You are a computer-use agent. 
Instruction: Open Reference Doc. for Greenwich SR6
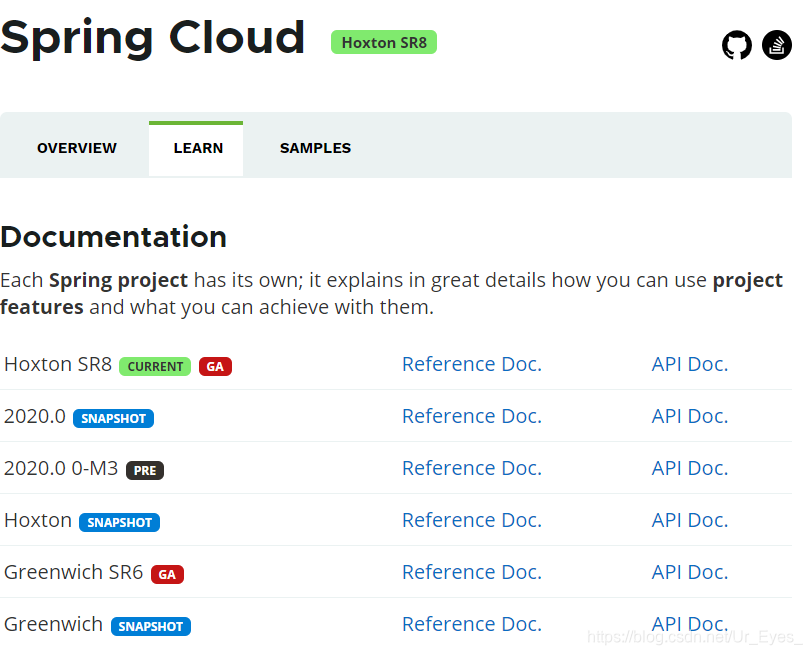472,572
